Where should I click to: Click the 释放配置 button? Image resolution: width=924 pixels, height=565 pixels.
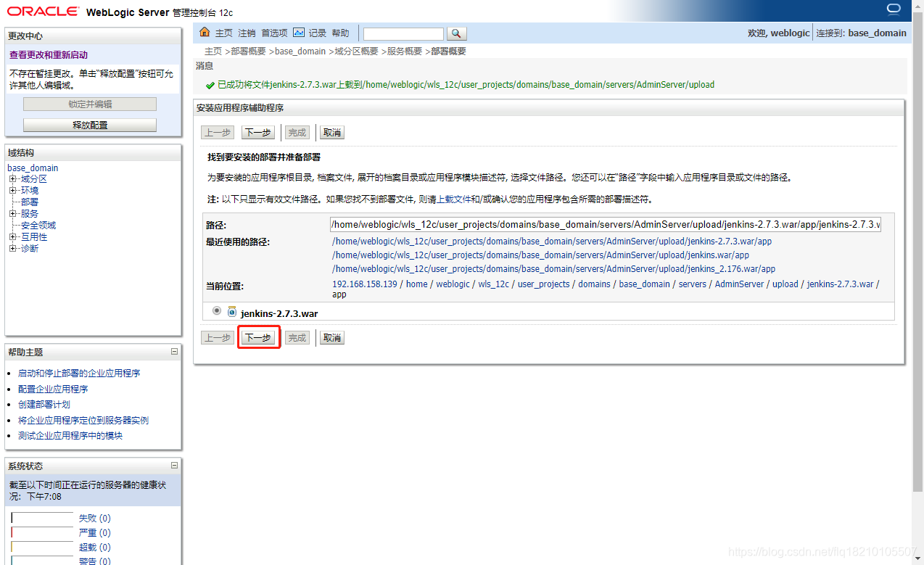pos(90,125)
